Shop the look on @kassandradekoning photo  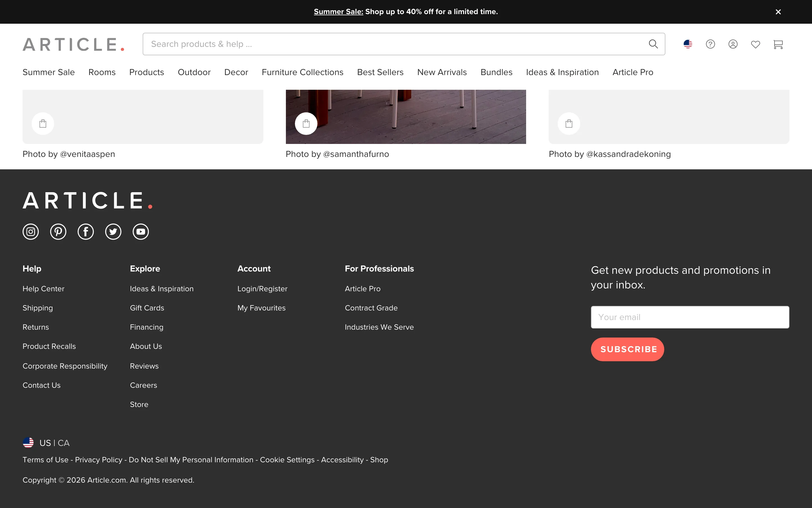tap(569, 124)
